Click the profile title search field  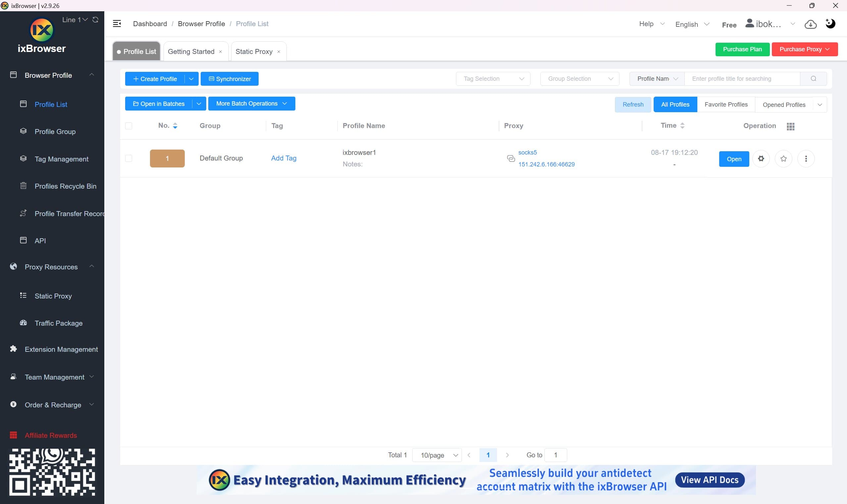tap(742, 79)
